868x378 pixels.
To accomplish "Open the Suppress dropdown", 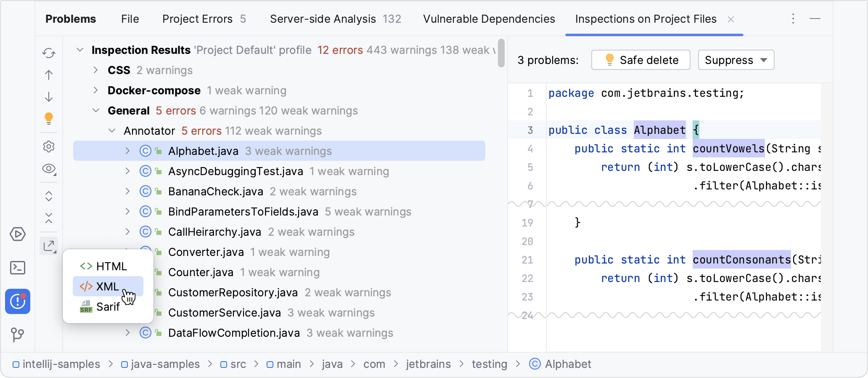I will 736,60.
